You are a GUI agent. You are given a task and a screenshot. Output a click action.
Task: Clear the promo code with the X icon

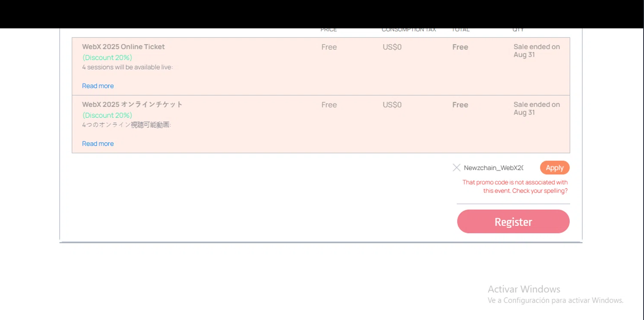pos(456,168)
